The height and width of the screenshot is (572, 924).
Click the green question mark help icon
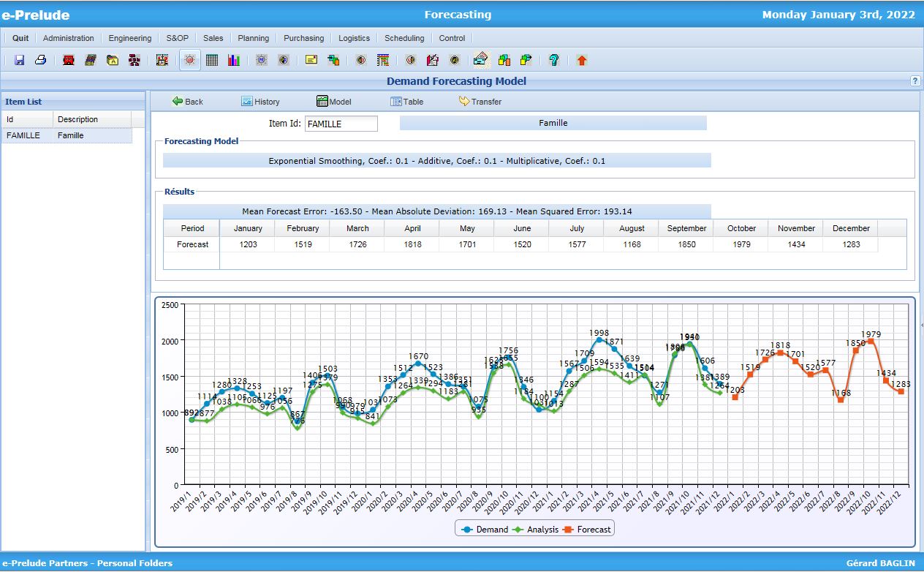tap(554, 59)
